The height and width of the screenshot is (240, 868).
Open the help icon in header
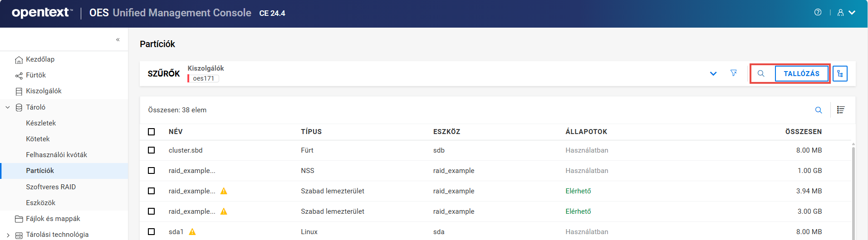818,13
